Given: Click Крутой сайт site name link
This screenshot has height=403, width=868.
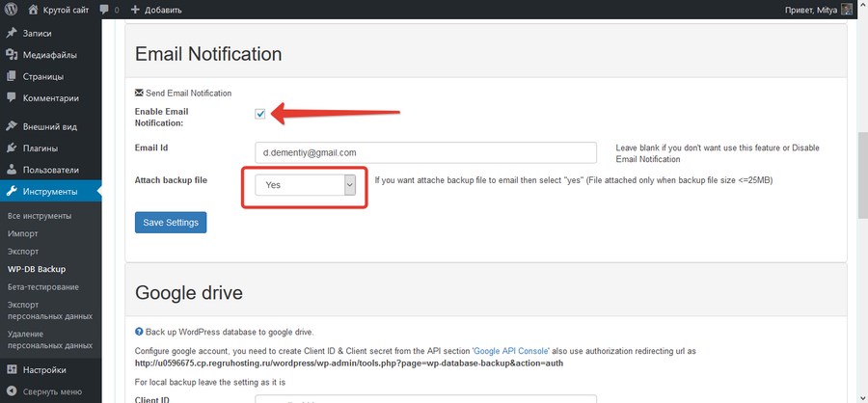Looking at the screenshot, I should (66, 10).
